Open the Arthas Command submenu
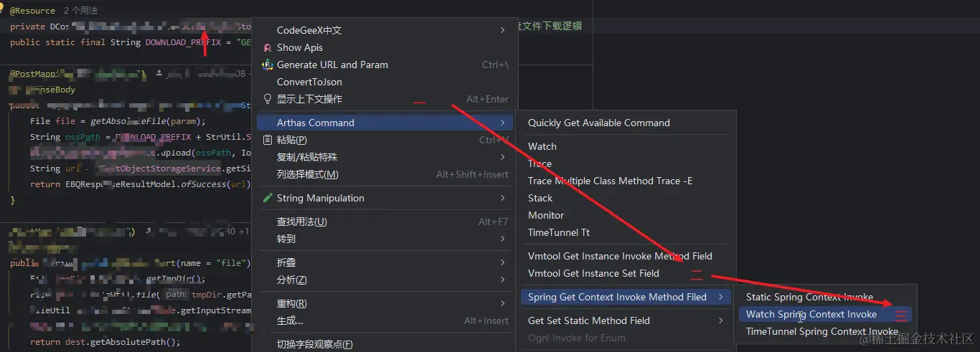Screen dimensions: 980x352 pos(385,123)
